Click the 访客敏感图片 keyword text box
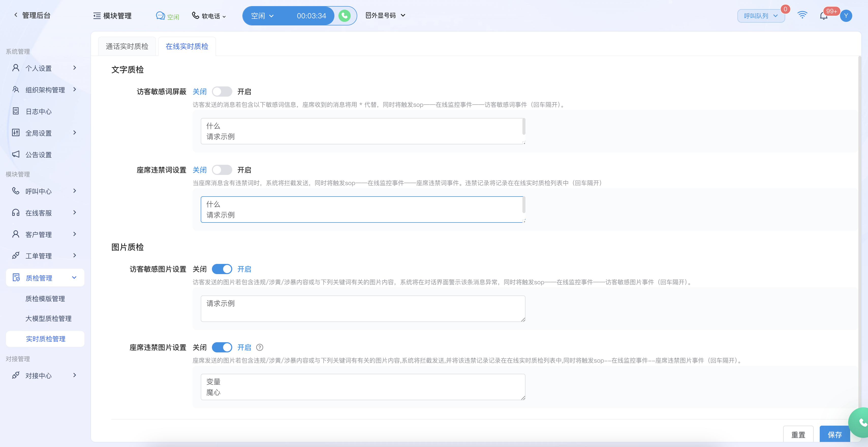Viewport: 868px width, 447px height. pyautogui.click(x=363, y=308)
